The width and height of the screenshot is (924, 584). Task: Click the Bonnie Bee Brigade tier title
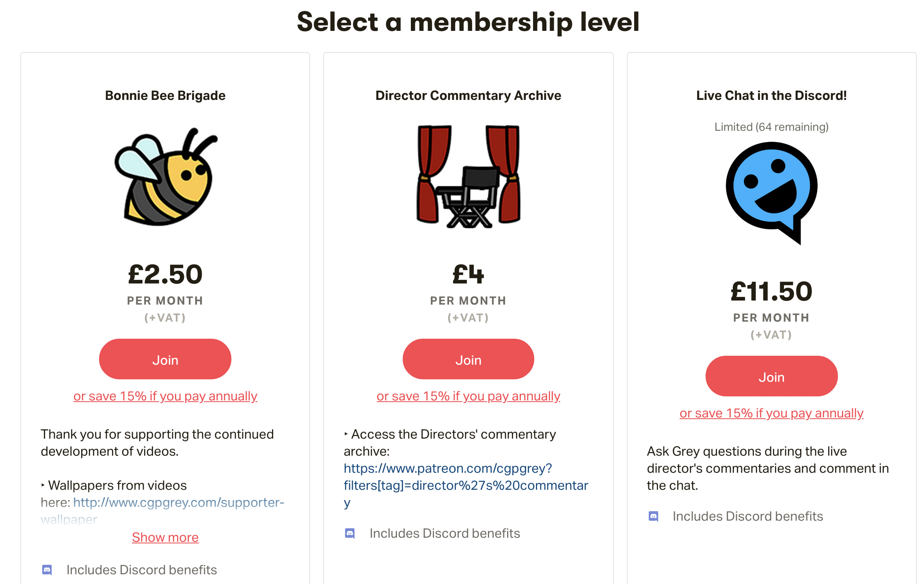click(165, 95)
